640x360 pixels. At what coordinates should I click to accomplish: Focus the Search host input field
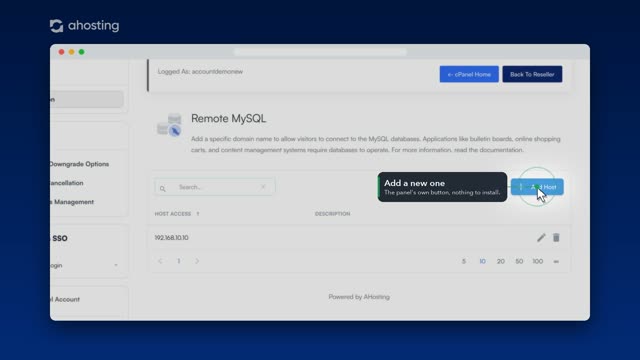tap(215, 187)
